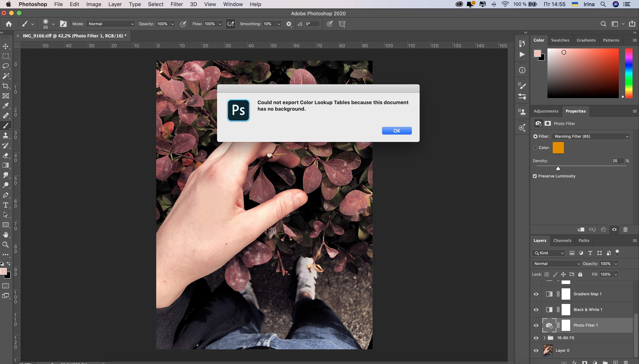639x364 pixels.
Task: Click the Wi-Fi icon in menu bar
Action: [x=505, y=4]
